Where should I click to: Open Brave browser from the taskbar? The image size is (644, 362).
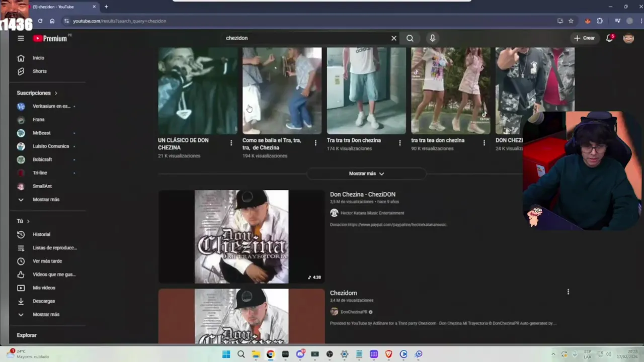[x=389, y=354]
